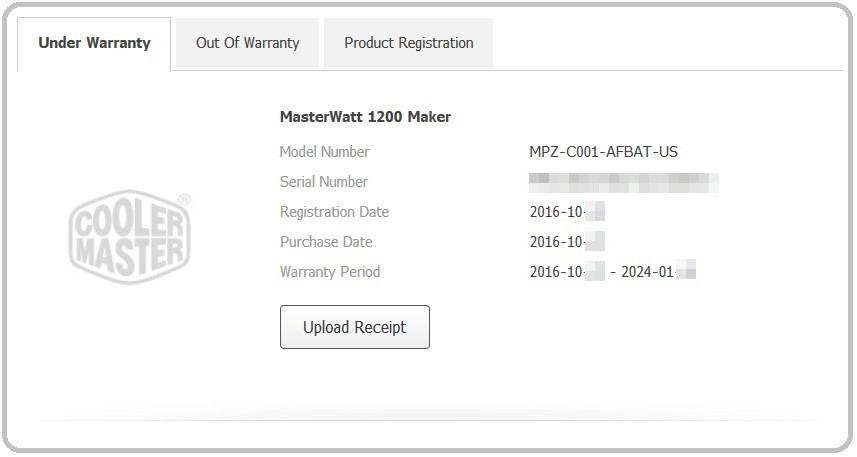Viewport: 857px width, 457px height.
Task: Click the Upload Receipt button
Action: point(355,327)
